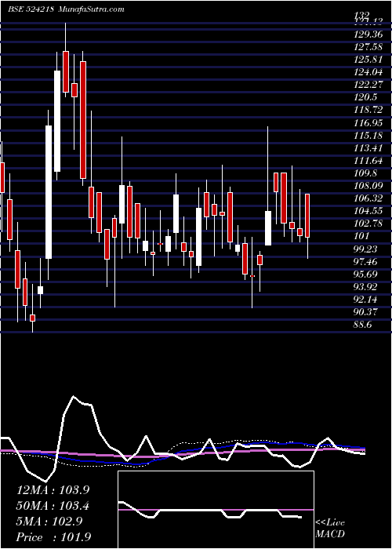
Task: Click the BSE 524218 ticker label
Action: click(31, 9)
